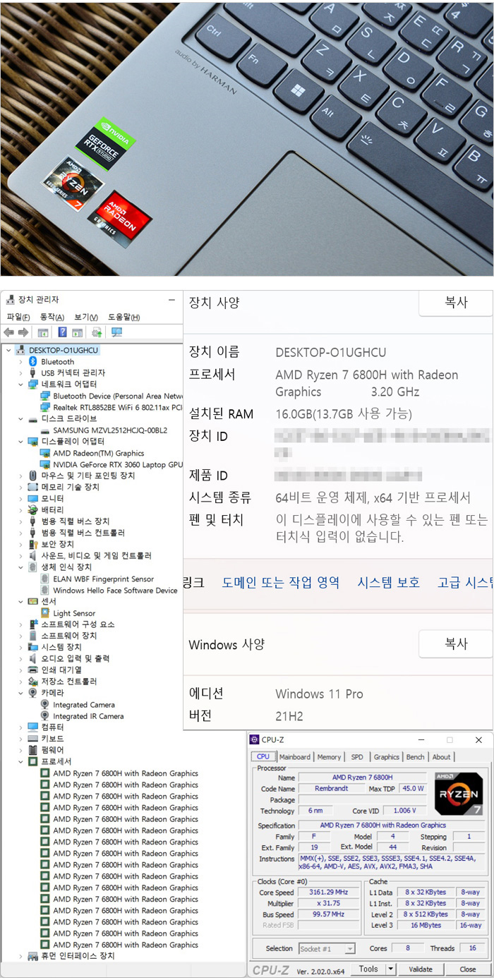Open the Tools dropdown arrow in CPU-Z
Image resolution: width=494 pixels, height=980 pixels.
coord(391,969)
